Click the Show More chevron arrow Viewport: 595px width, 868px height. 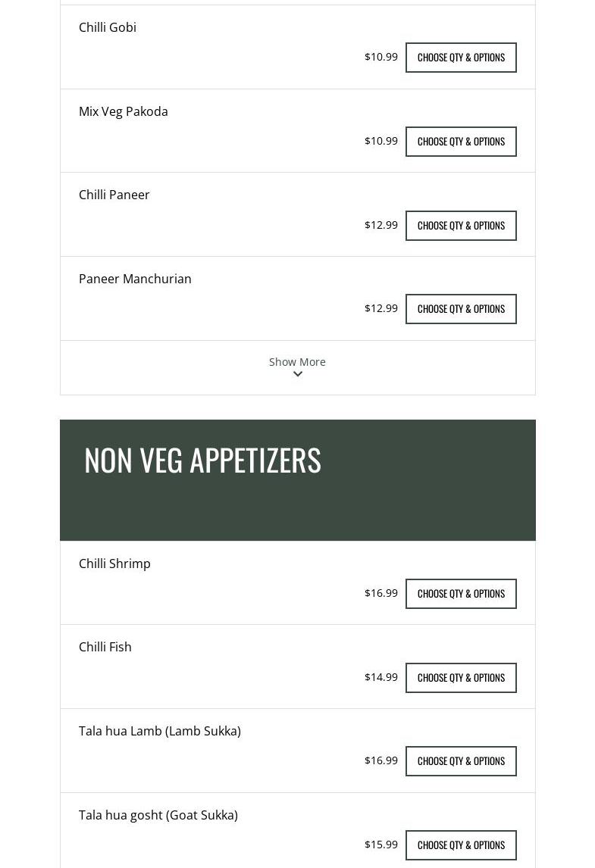tap(298, 374)
